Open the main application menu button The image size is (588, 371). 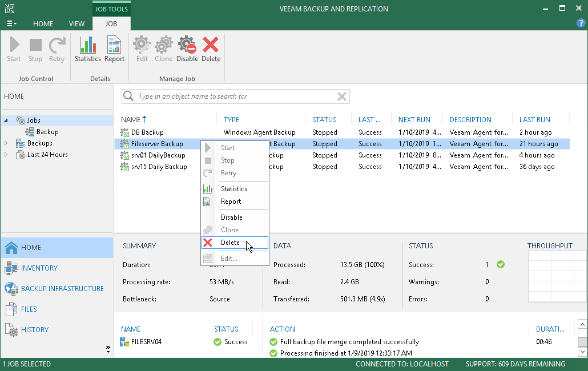pyautogui.click(x=11, y=23)
